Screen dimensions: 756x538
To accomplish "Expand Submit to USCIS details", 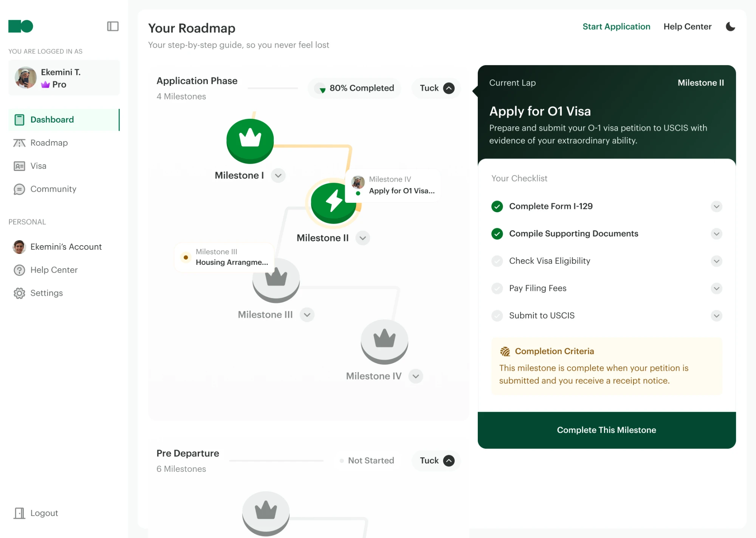I will (x=716, y=316).
